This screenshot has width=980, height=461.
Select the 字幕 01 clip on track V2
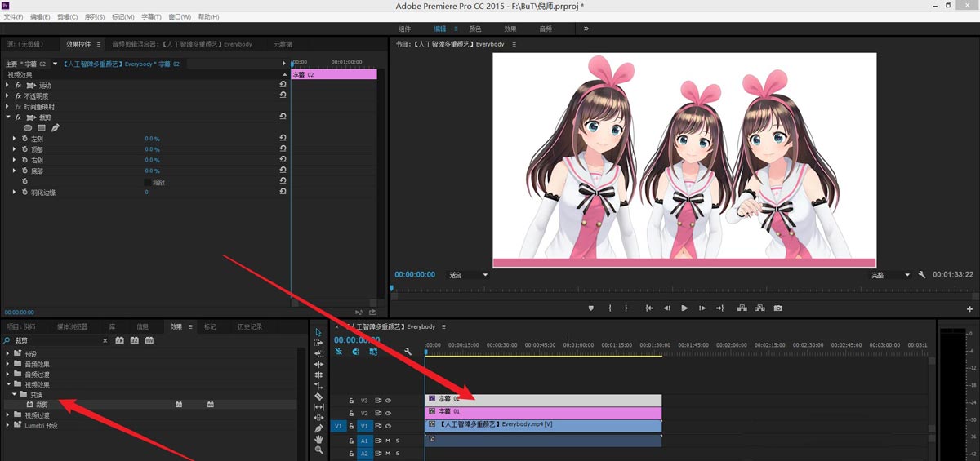pos(542,412)
